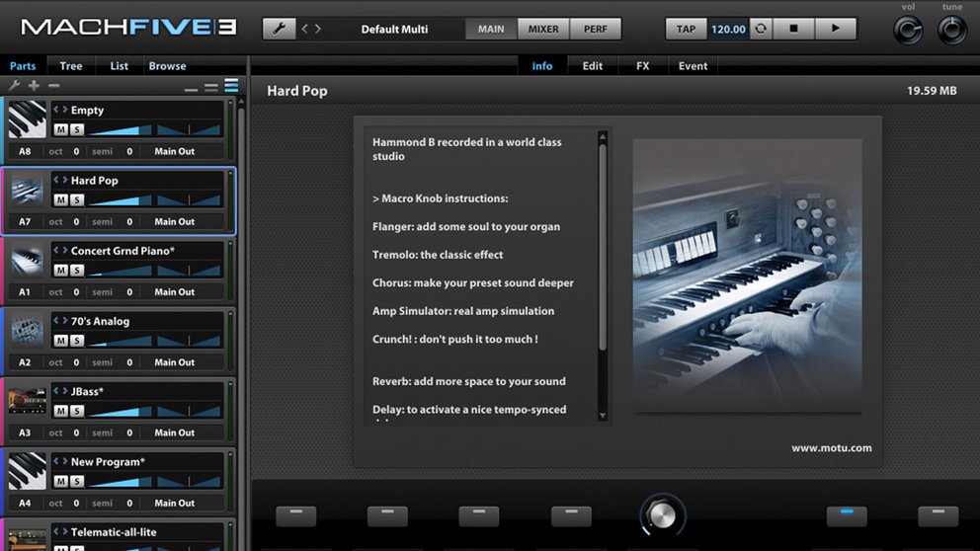Toggle mute on the JBass part
Viewport: 980px width, 551px height.
click(60, 411)
